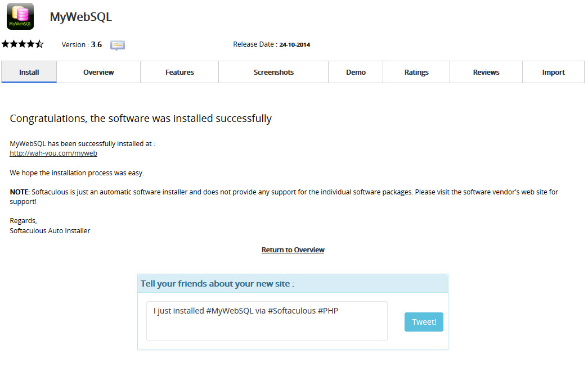Open the Features tab
The height and width of the screenshot is (372, 588).
point(179,72)
